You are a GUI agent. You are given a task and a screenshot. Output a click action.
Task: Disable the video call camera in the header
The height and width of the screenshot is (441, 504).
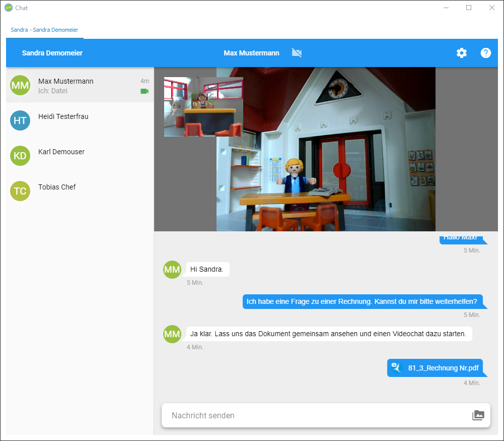[297, 52]
